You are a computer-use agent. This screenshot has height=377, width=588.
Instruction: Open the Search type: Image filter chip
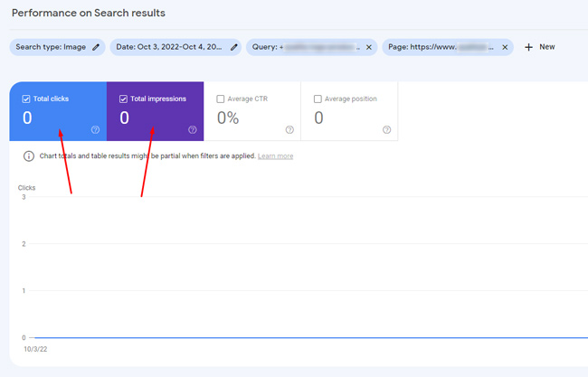coord(51,47)
